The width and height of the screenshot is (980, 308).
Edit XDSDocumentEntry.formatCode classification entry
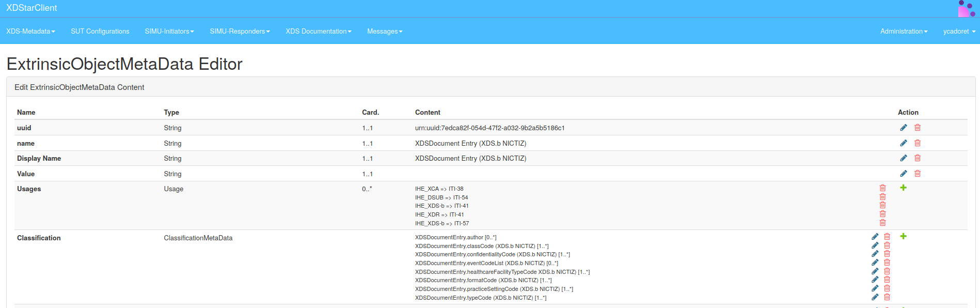(x=875, y=280)
